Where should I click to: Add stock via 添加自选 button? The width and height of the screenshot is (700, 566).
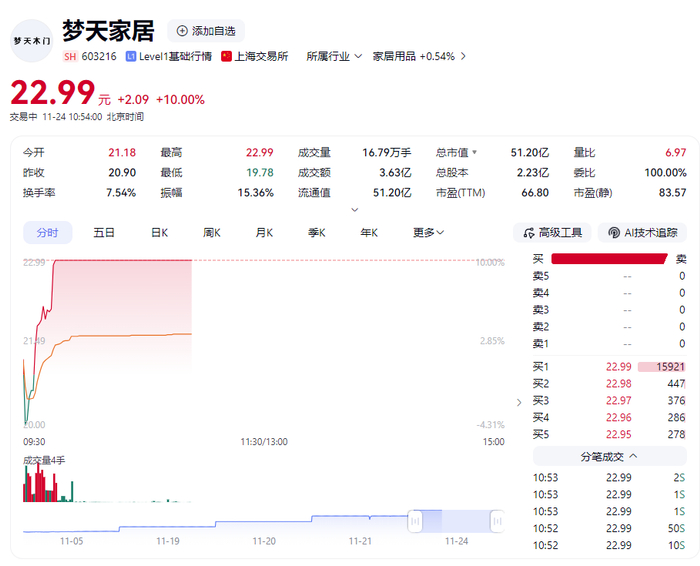pos(205,31)
